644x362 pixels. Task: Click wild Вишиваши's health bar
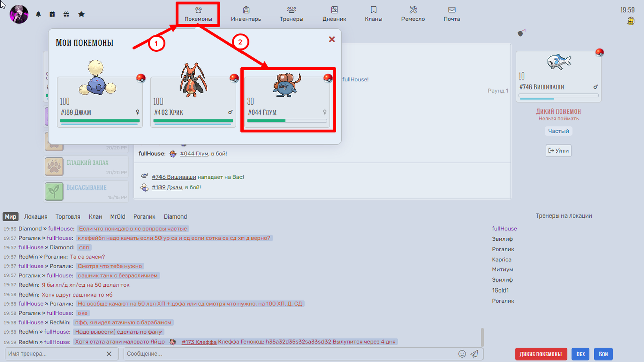pyautogui.click(x=558, y=95)
